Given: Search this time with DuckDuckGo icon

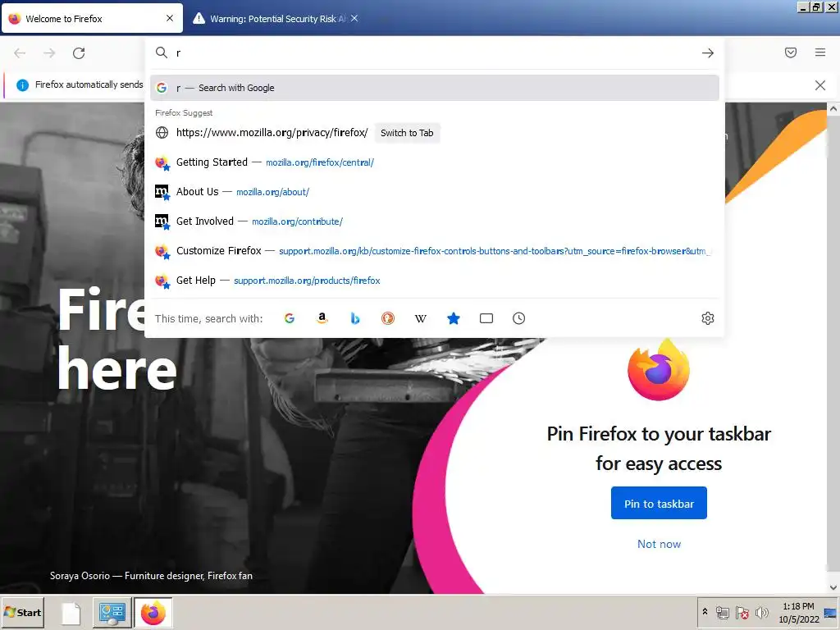Looking at the screenshot, I should click(388, 319).
